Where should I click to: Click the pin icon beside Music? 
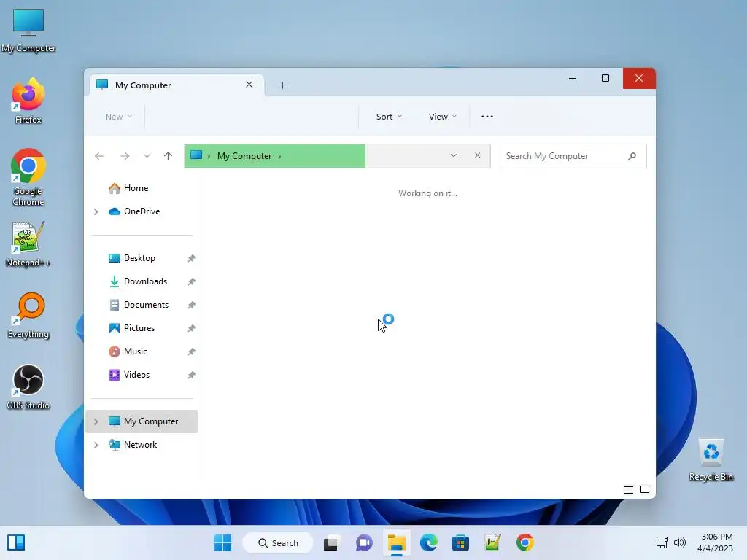(x=191, y=351)
